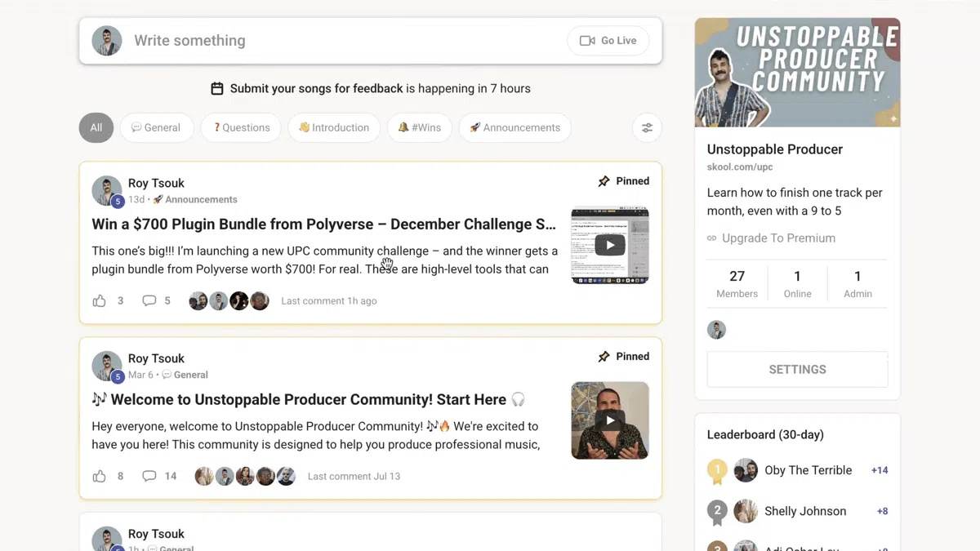The width and height of the screenshot is (980, 551).
Task: Click commenter avatars on Plugin Bundle post
Action: [x=229, y=300]
